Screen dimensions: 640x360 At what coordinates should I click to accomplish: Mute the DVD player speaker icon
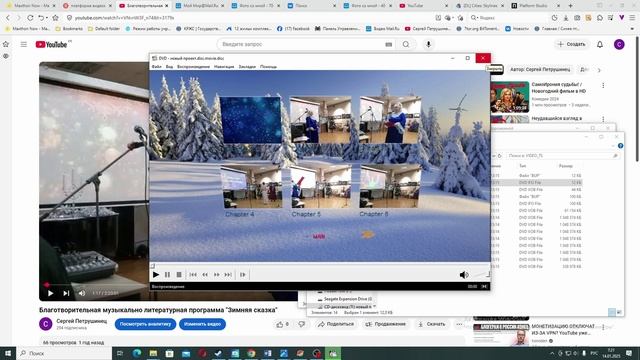464,275
